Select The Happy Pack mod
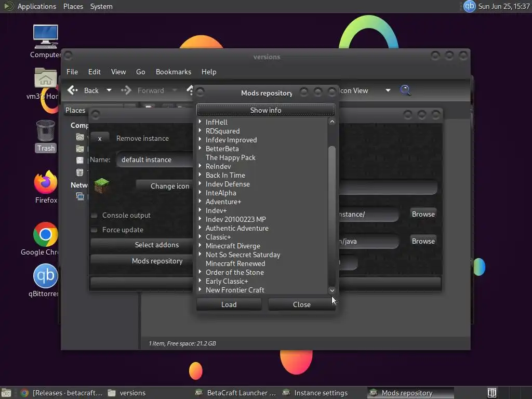Image resolution: width=532 pixels, height=399 pixels. click(230, 157)
